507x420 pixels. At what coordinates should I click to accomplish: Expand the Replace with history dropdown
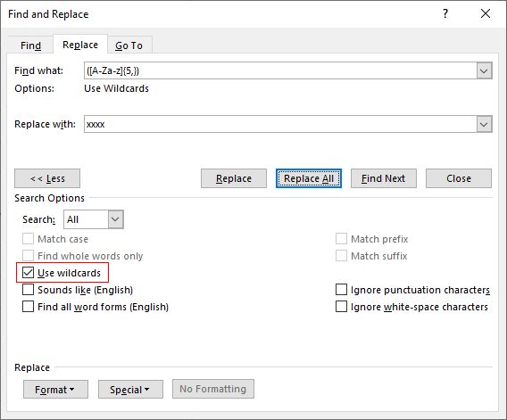484,124
